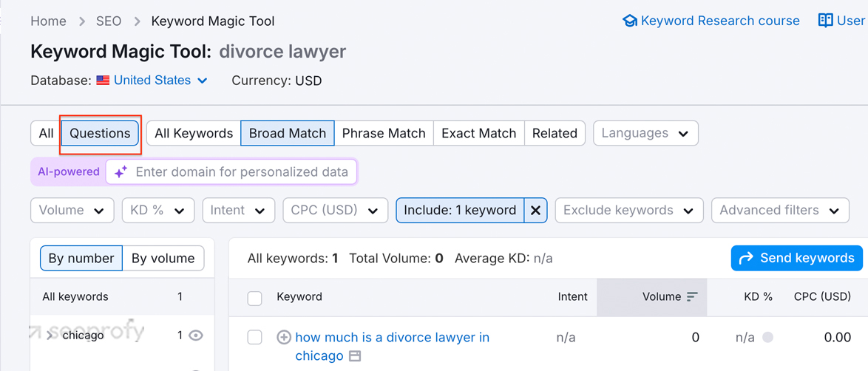Viewport: 868px width, 371px height.
Task: Expand the chicago group chevron
Action: 50,335
